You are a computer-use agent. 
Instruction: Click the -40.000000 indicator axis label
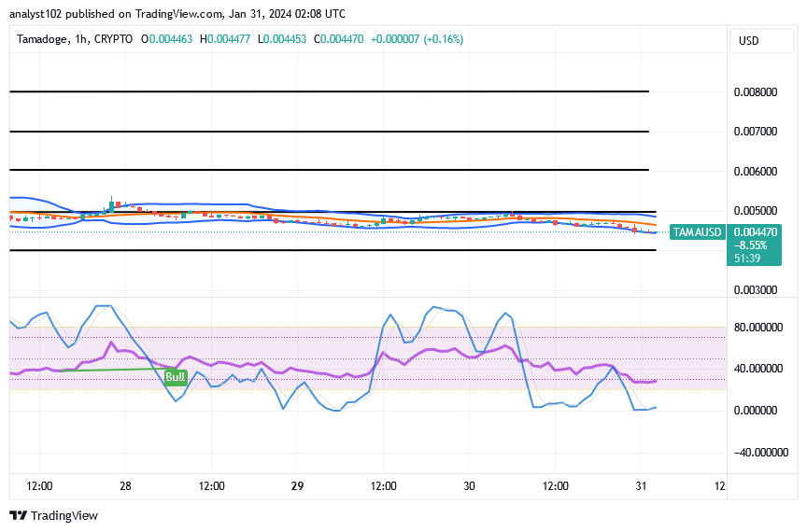pyautogui.click(x=760, y=453)
